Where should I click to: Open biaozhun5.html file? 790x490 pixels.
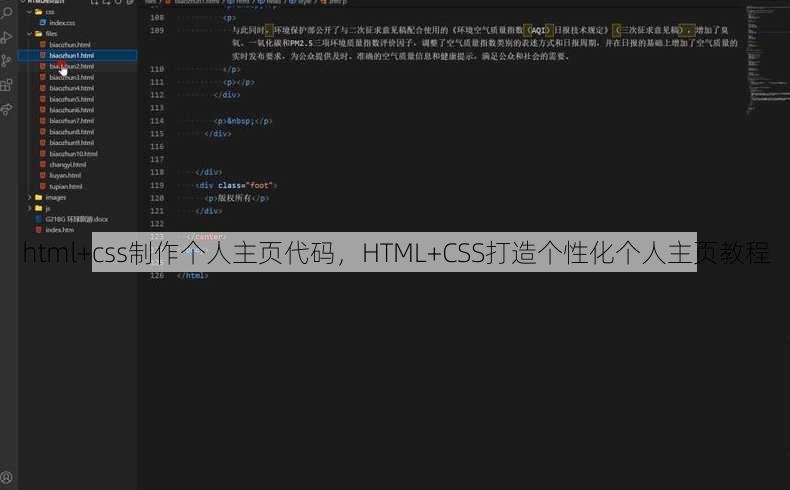tap(72, 99)
